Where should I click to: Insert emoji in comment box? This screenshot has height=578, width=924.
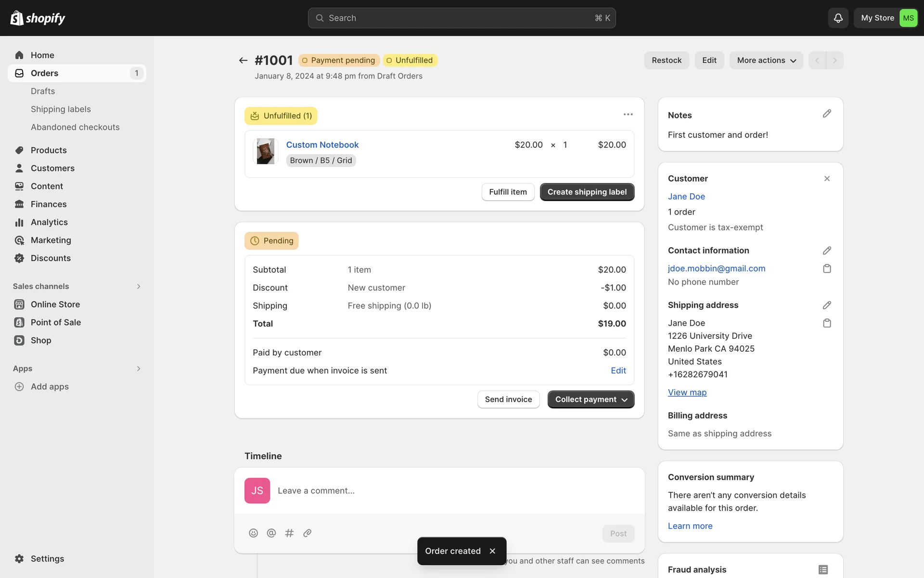pyautogui.click(x=253, y=533)
